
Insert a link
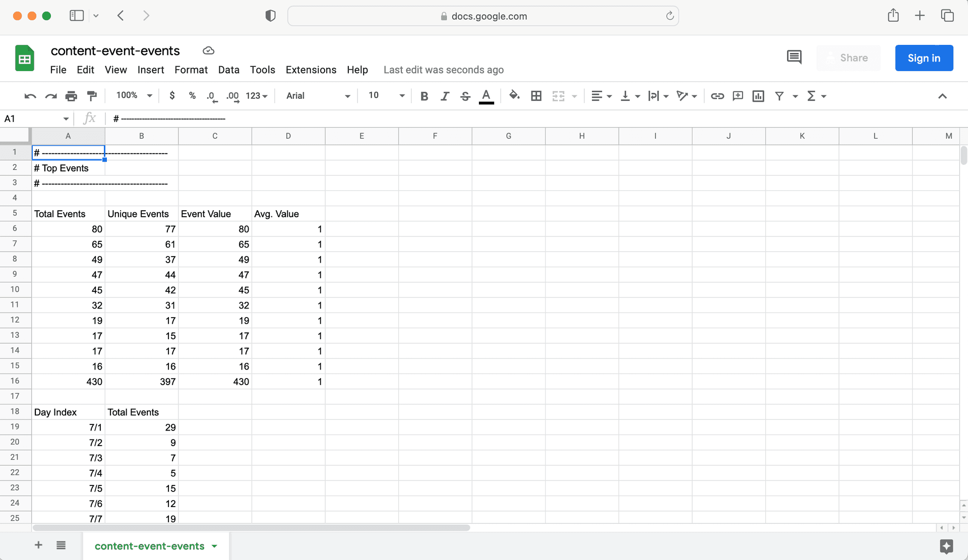tap(717, 96)
